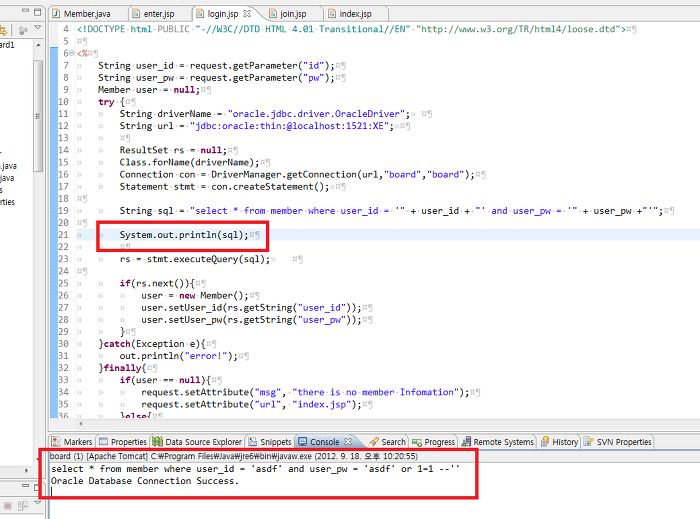Maximize the left explorer panel
The width and height of the screenshot is (700, 519).
point(38,11)
